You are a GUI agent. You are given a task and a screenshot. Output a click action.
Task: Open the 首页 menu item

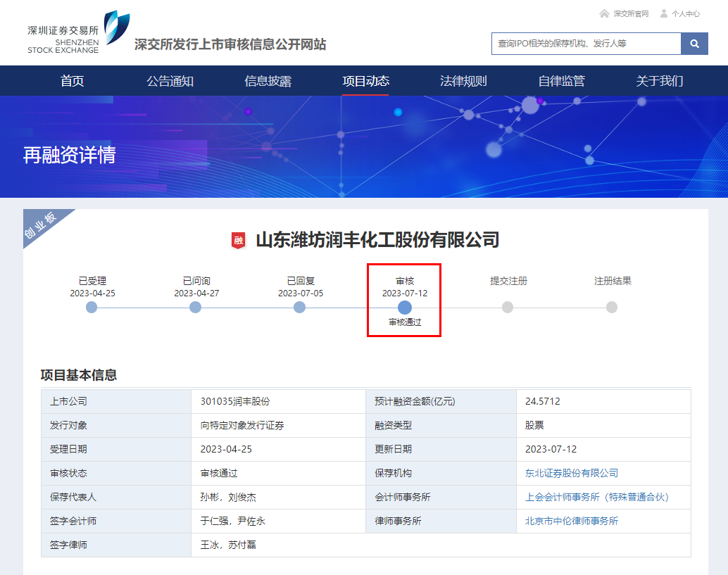[x=72, y=81]
